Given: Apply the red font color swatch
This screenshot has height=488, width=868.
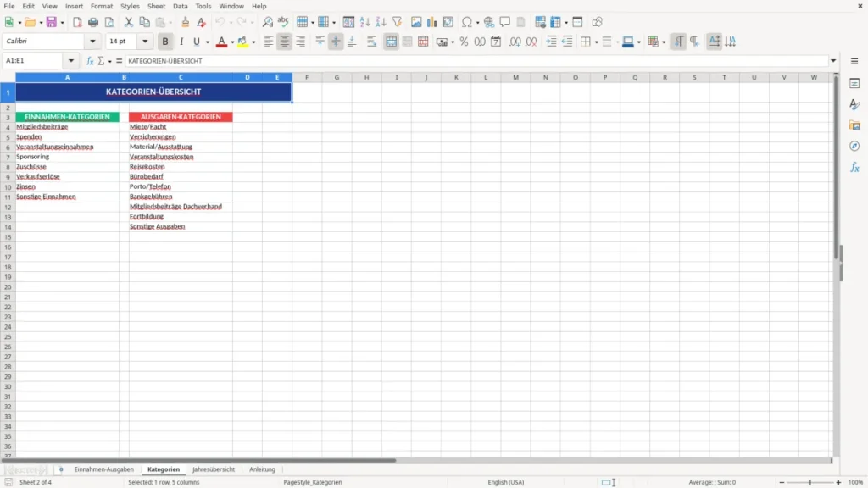Looking at the screenshot, I should pos(221,42).
